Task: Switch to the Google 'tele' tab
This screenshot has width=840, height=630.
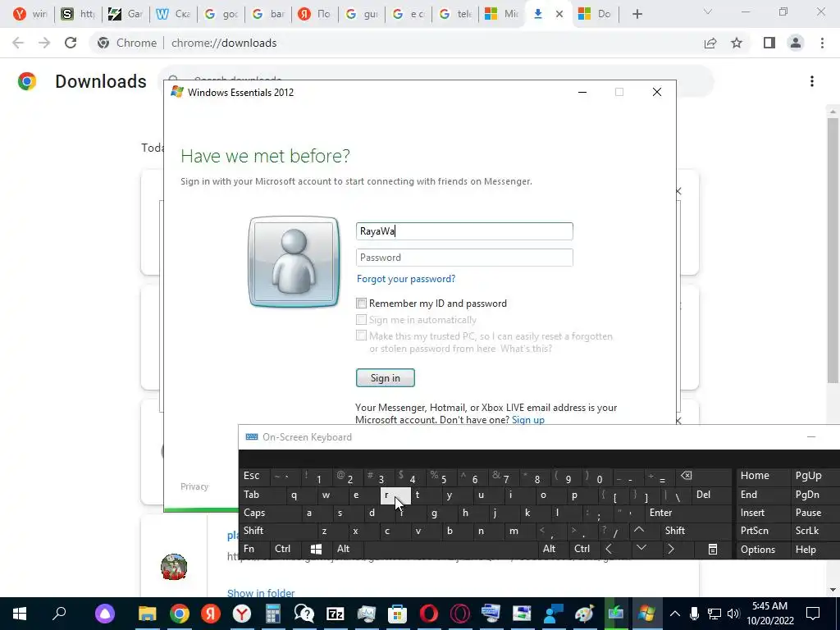Action: (454, 14)
